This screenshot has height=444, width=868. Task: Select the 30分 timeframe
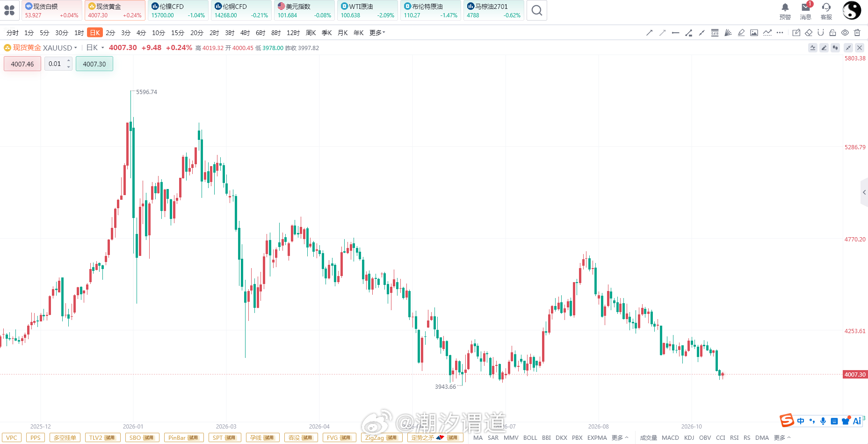62,33
